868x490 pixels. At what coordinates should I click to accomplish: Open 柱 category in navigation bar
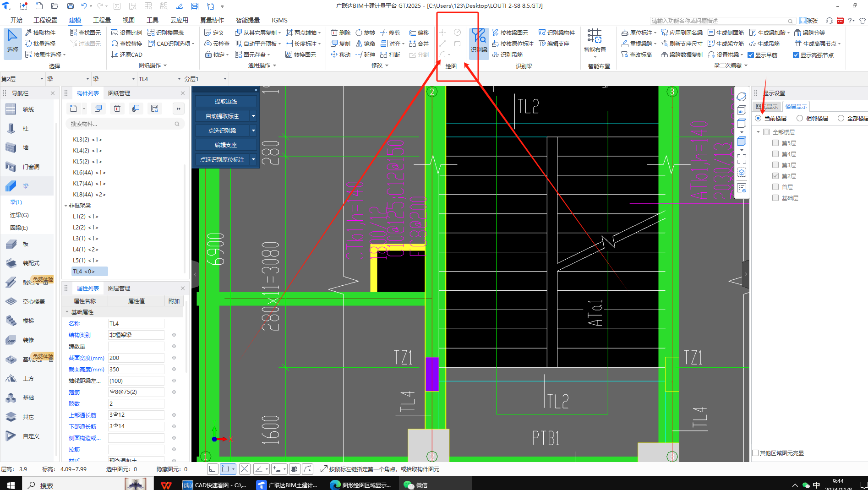point(26,128)
